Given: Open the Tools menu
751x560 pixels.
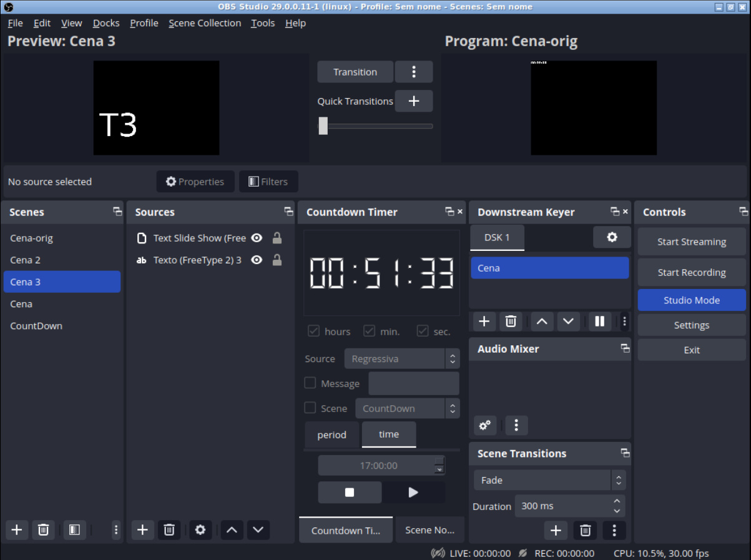Looking at the screenshot, I should coord(263,23).
